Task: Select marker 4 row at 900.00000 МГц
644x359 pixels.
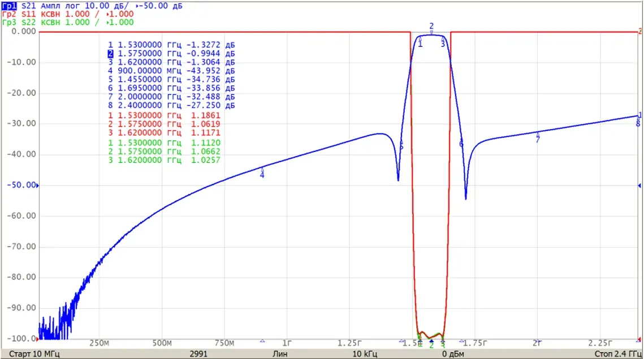Action: click(x=171, y=71)
